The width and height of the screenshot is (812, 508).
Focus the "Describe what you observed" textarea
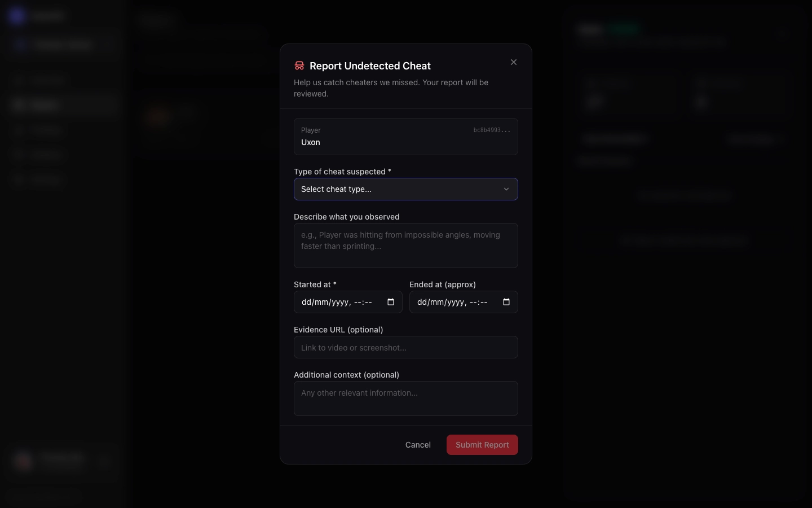(406, 246)
